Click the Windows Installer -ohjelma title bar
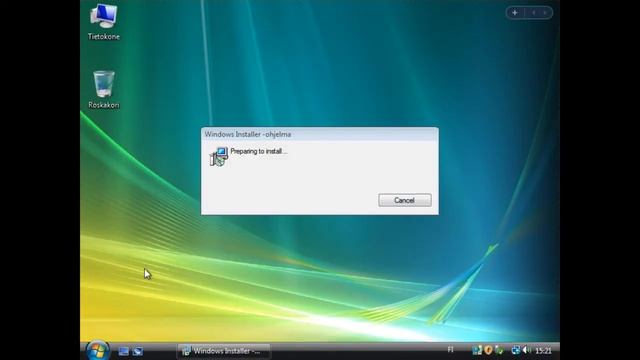Image resolution: width=640 pixels, height=360 pixels. pyautogui.click(x=320, y=134)
